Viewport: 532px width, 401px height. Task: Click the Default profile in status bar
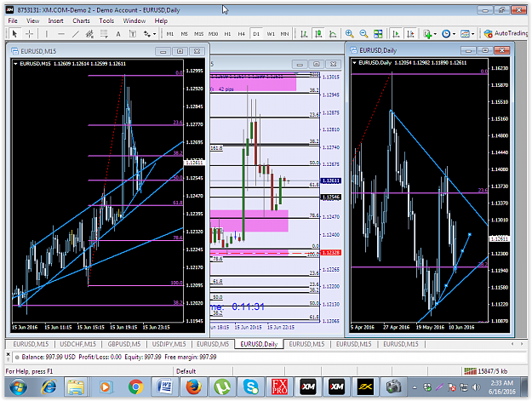pyautogui.click(x=186, y=371)
